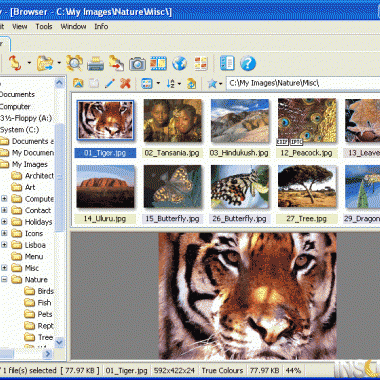Select the Art folder in tree

coord(23,187)
